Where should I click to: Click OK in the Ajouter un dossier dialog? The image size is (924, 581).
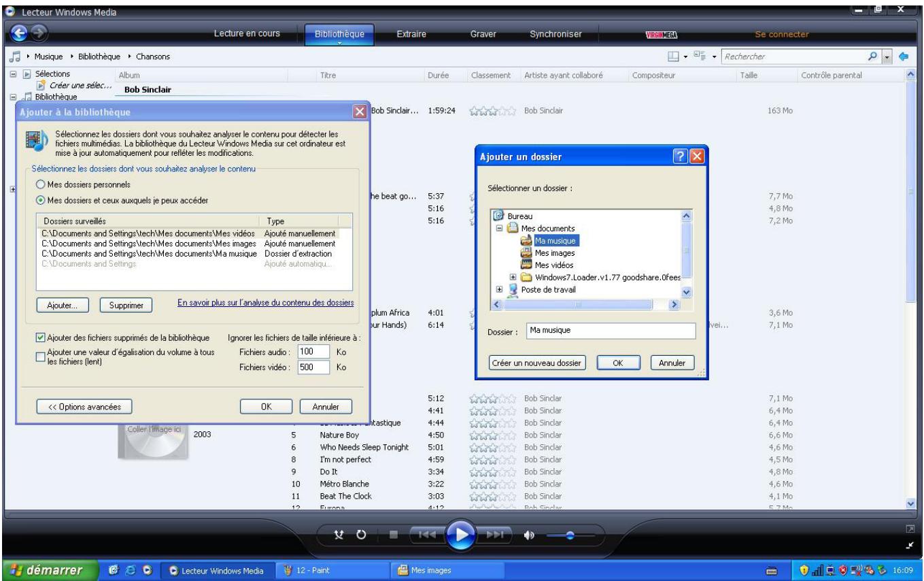click(x=618, y=363)
